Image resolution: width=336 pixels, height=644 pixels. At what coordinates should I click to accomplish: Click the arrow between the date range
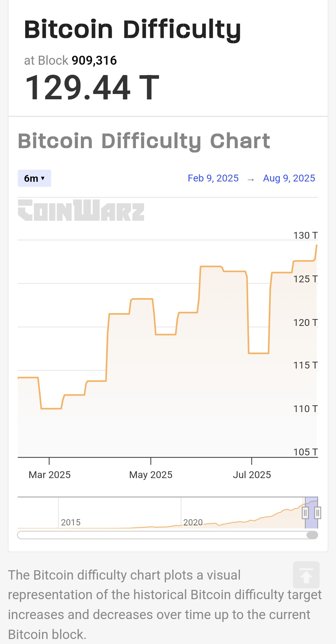tap(251, 180)
